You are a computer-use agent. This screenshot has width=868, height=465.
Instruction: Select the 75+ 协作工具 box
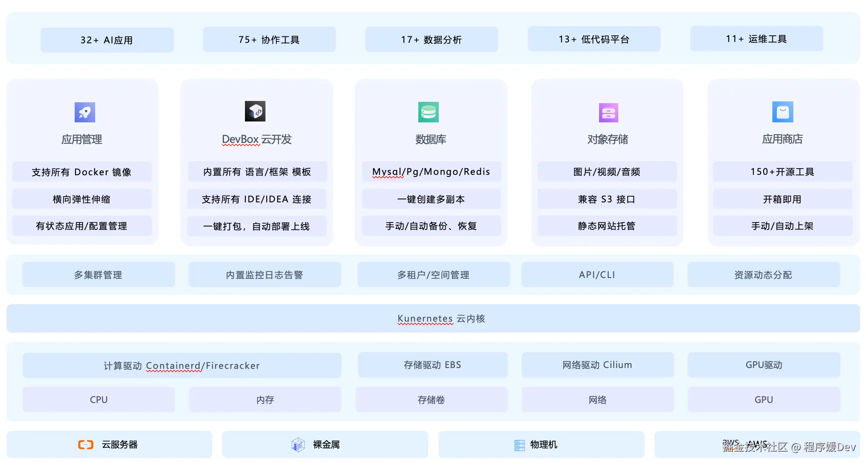click(x=269, y=40)
